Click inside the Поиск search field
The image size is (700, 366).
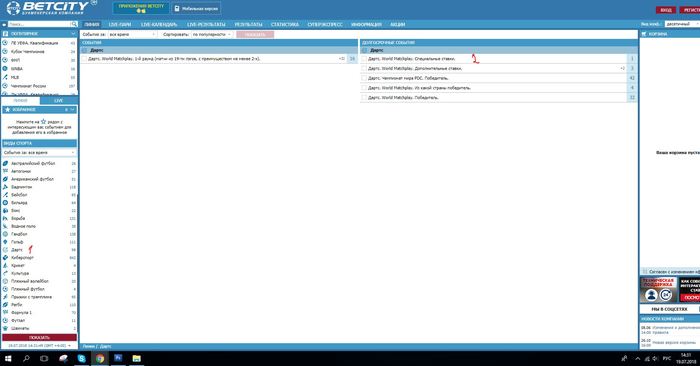pos(39,24)
